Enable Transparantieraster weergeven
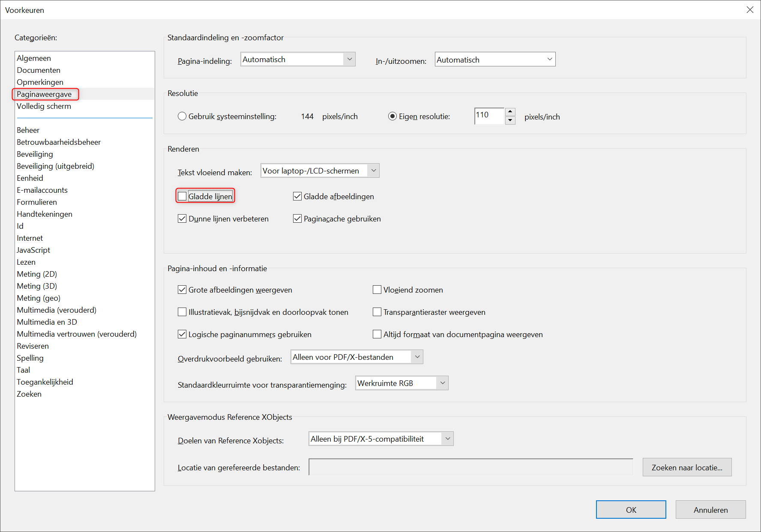 377,312
